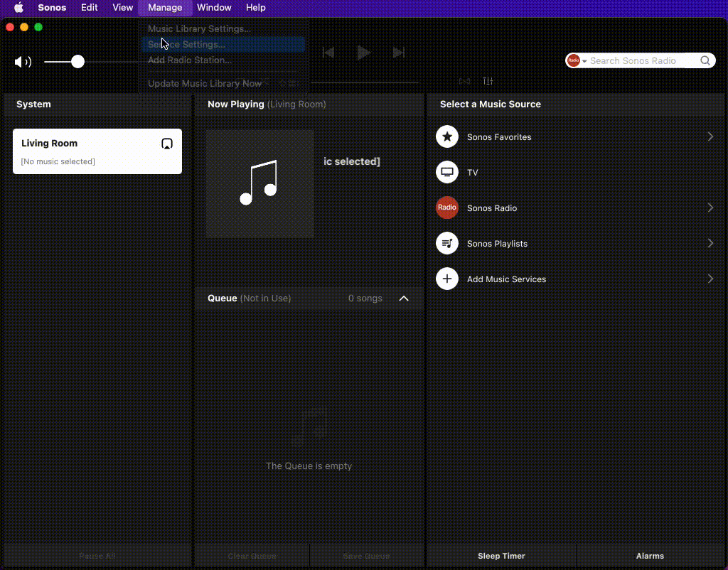Open the Help menu

tap(255, 7)
